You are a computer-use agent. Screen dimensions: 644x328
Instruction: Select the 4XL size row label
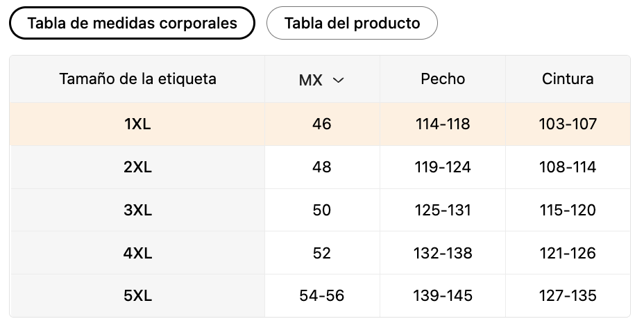tap(137, 253)
